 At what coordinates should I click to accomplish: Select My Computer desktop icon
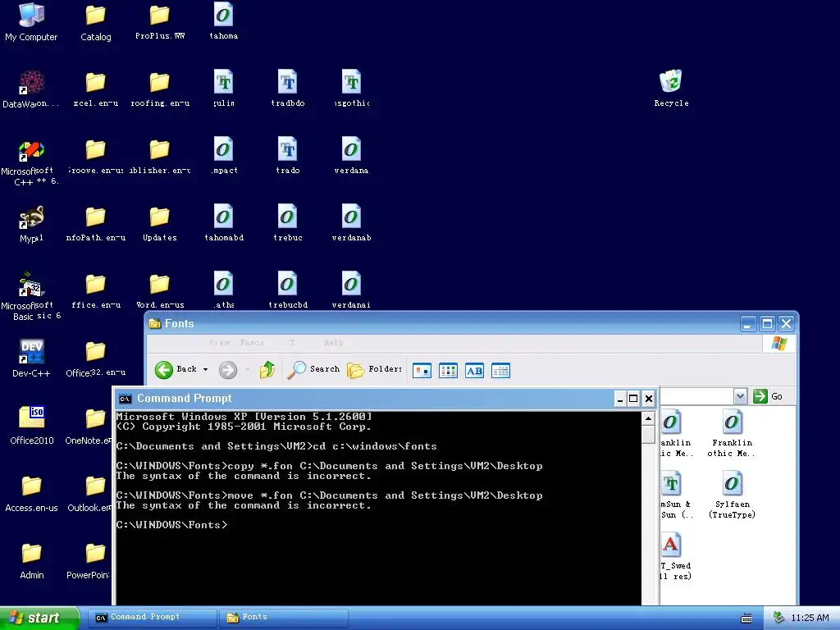tap(31, 22)
